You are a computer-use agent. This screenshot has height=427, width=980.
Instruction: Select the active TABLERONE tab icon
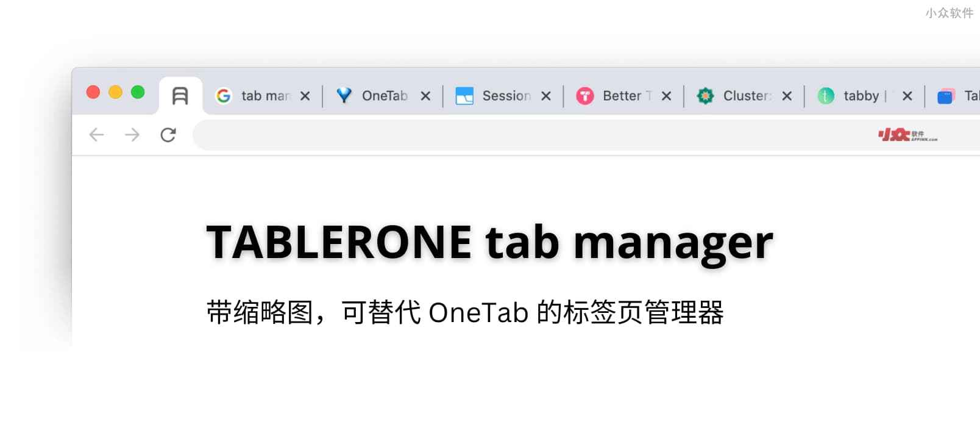(x=180, y=96)
